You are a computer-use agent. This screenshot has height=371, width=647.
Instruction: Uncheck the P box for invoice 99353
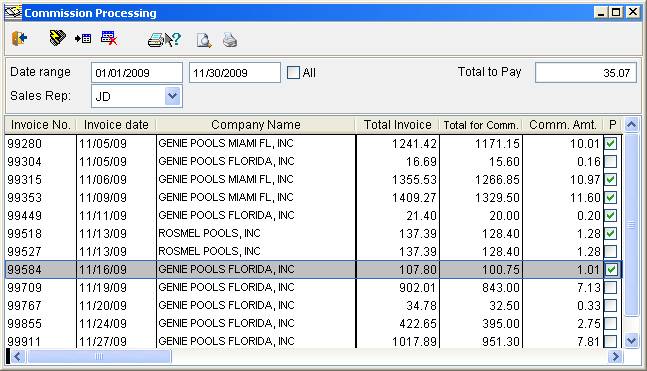611,197
